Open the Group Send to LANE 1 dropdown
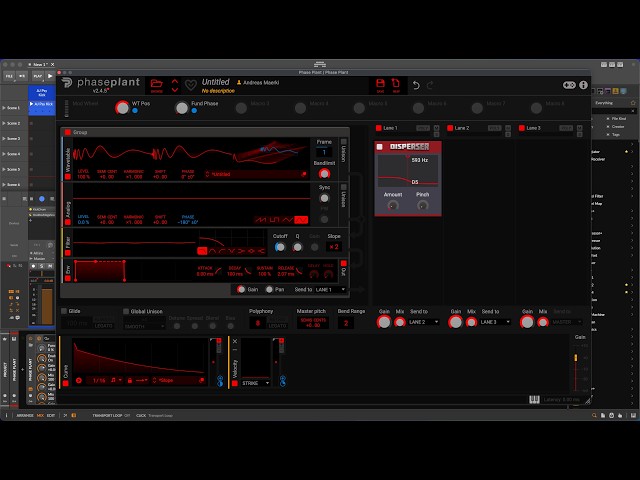This screenshot has width=640, height=480. (330, 289)
